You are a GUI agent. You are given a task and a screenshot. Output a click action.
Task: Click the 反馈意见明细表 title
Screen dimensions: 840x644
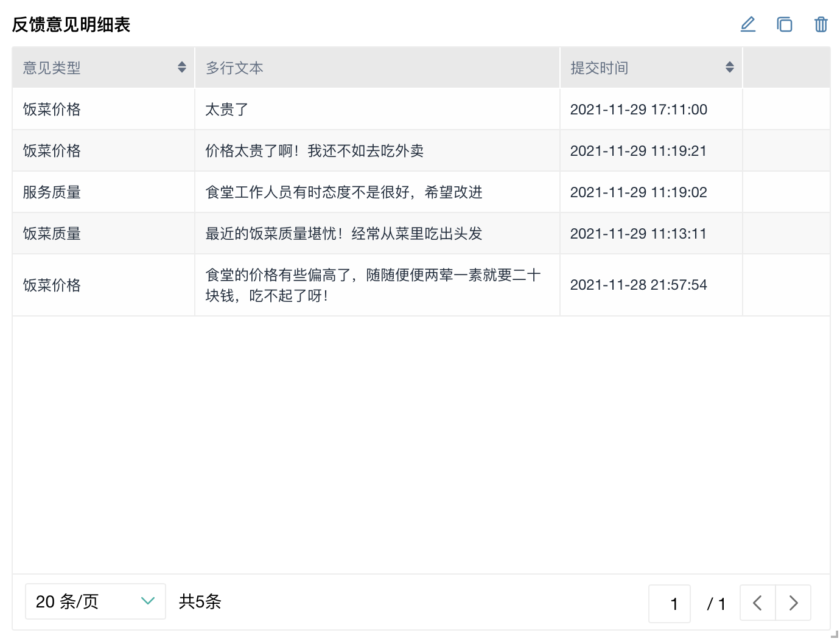point(71,25)
